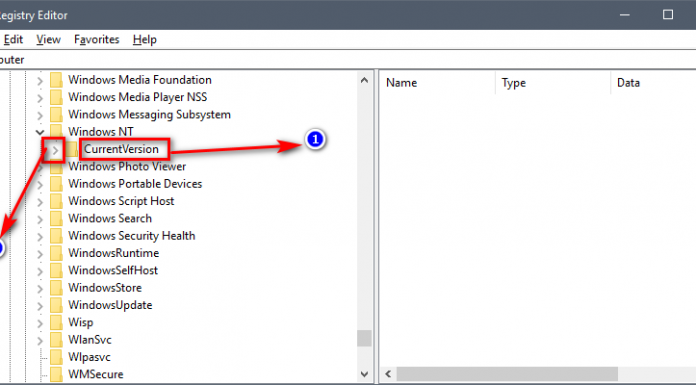Select the Windows Security Health label

click(x=132, y=236)
